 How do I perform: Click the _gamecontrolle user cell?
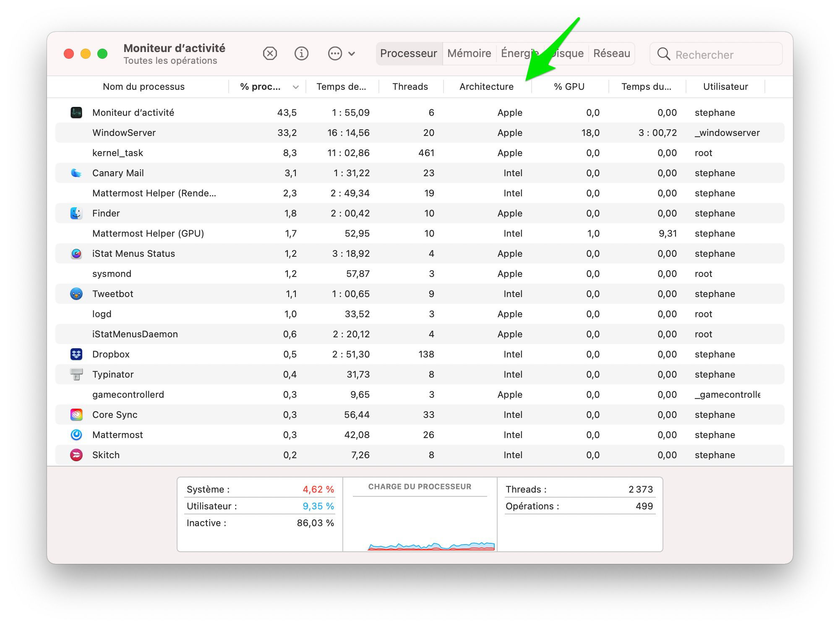pos(727,395)
